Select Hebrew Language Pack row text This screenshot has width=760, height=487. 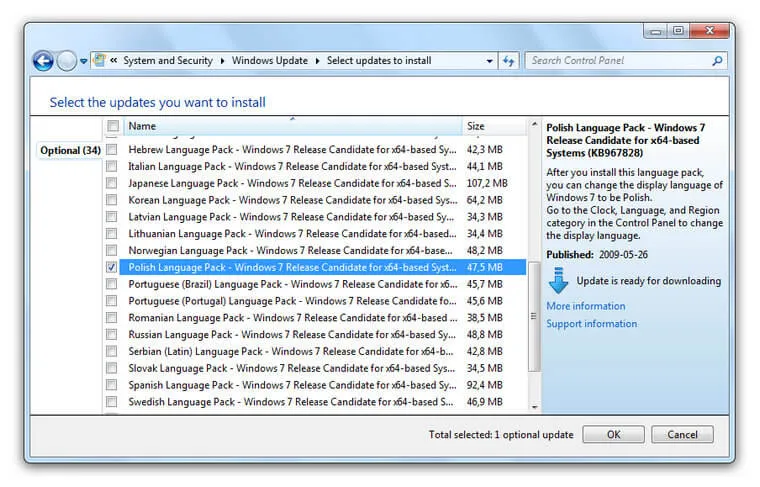pyautogui.click(x=292, y=149)
